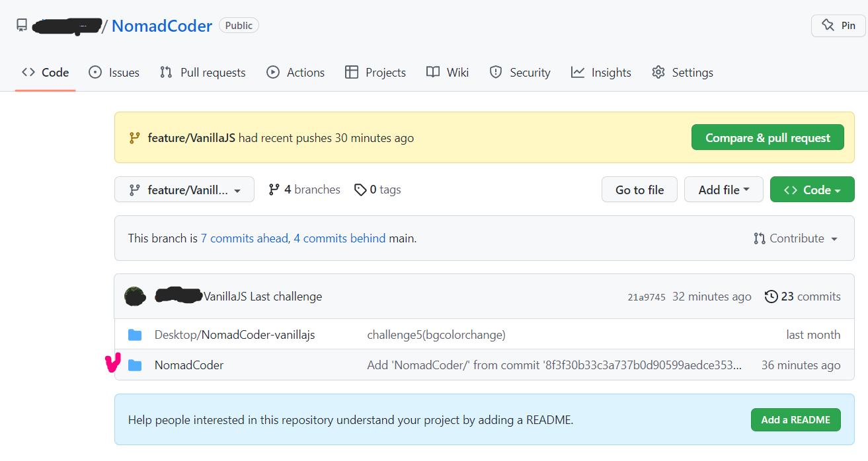
Task: Open the Desktop/NomadCoder-vanillajs folder
Action: pyautogui.click(x=235, y=335)
